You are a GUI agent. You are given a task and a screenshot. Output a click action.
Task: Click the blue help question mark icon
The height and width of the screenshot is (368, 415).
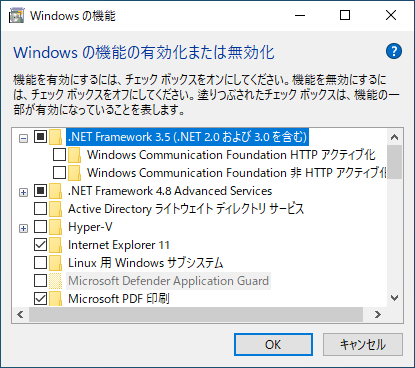(394, 51)
